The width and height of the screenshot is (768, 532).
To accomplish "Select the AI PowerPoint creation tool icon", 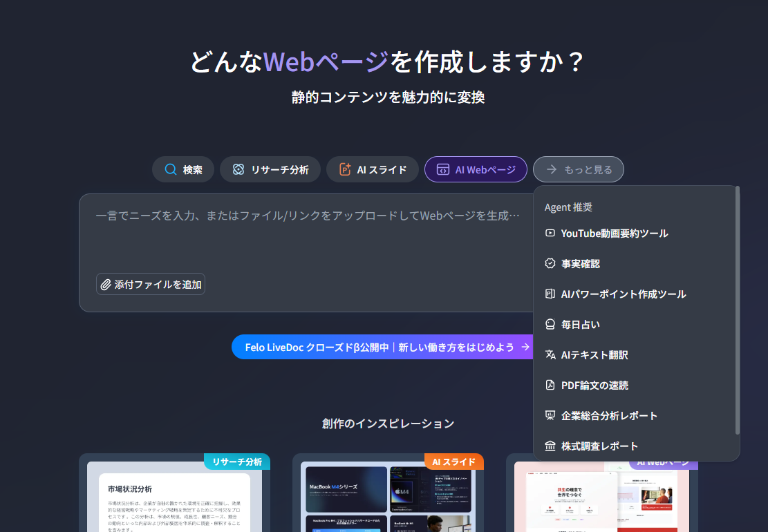I will click(550, 294).
